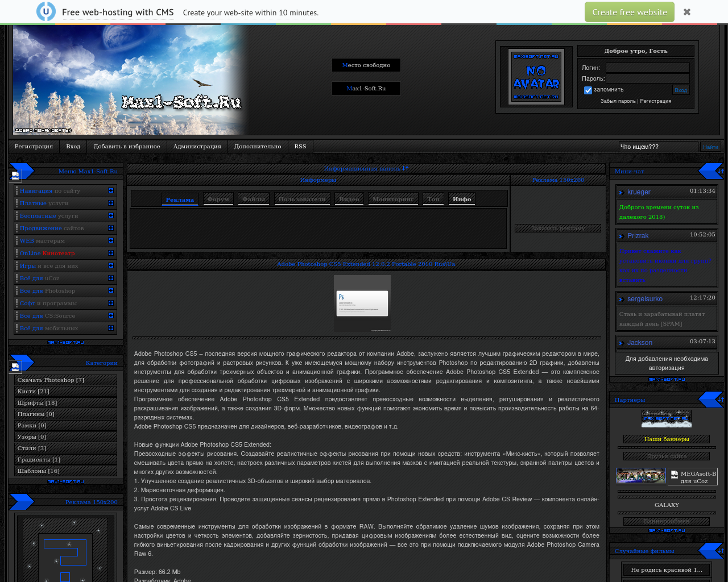728x582 pixels.
Task: Switch to the Форум informer tab
Action: coord(218,199)
